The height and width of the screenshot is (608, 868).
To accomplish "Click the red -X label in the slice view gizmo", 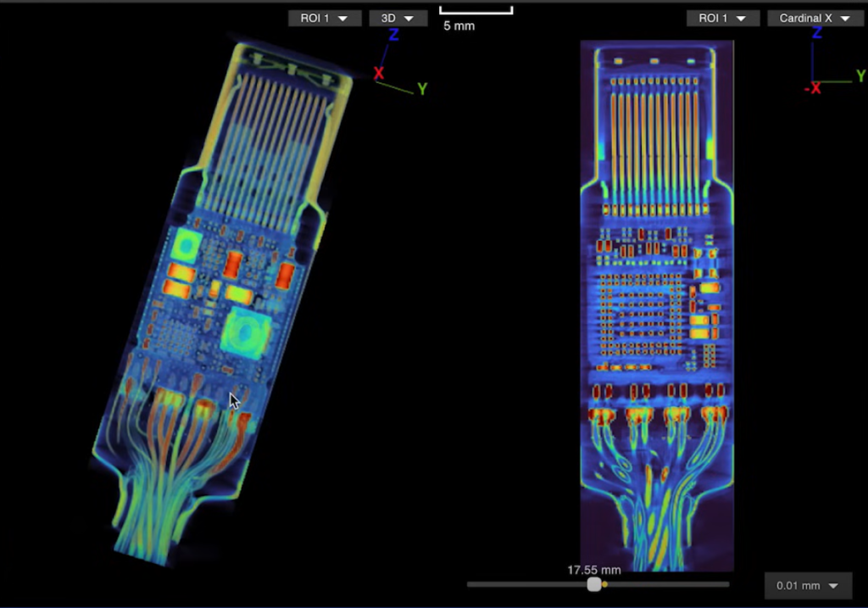I will pos(812,88).
